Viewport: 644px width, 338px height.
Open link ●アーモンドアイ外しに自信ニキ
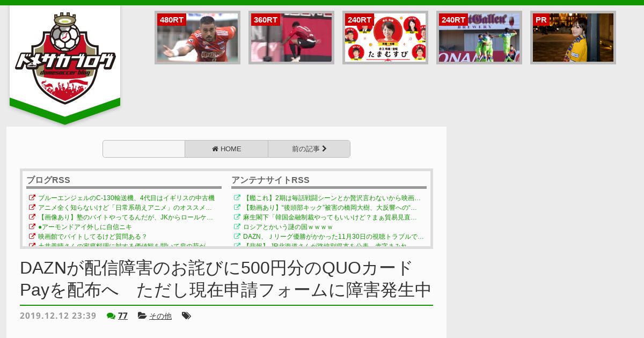[x=85, y=227]
